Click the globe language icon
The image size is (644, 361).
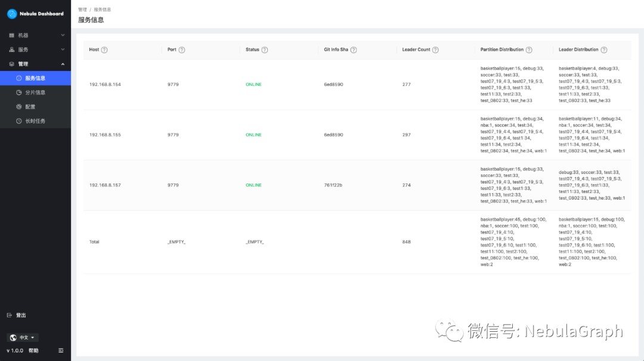click(x=13, y=338)
